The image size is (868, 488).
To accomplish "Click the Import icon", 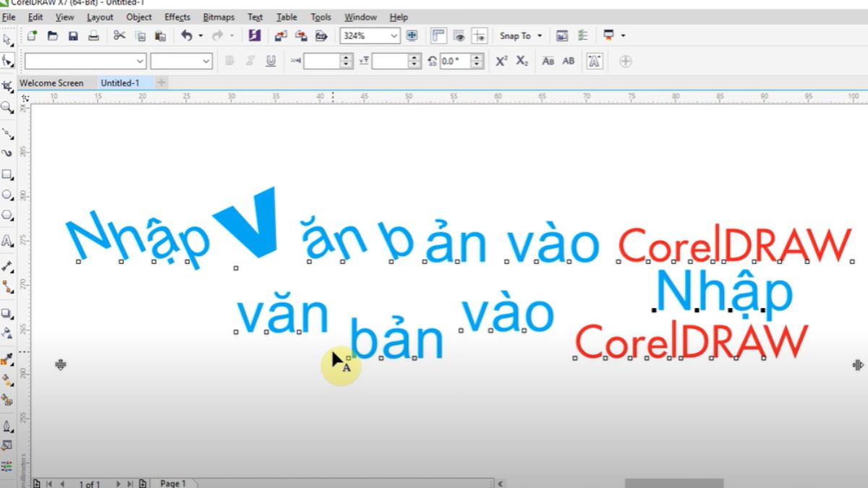I will [x=281, y=35].
